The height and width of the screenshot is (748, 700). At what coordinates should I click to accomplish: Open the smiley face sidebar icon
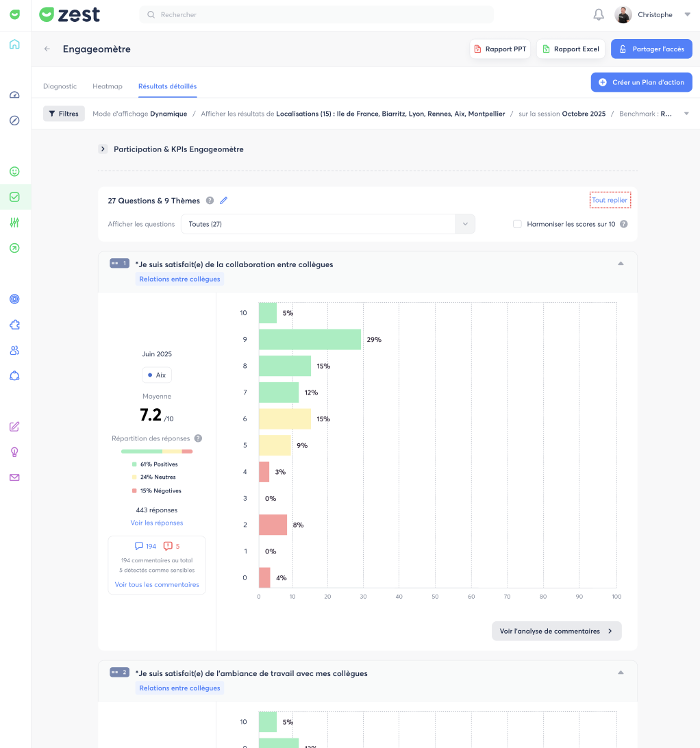pyautogui.click(x=15, y=172)
